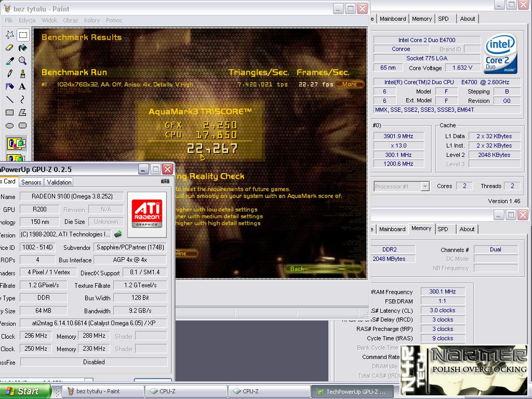Switch to the first CPU-Z taskbar button
The height and width of the screenshot is (399, 532).
[x=187, y=391]
